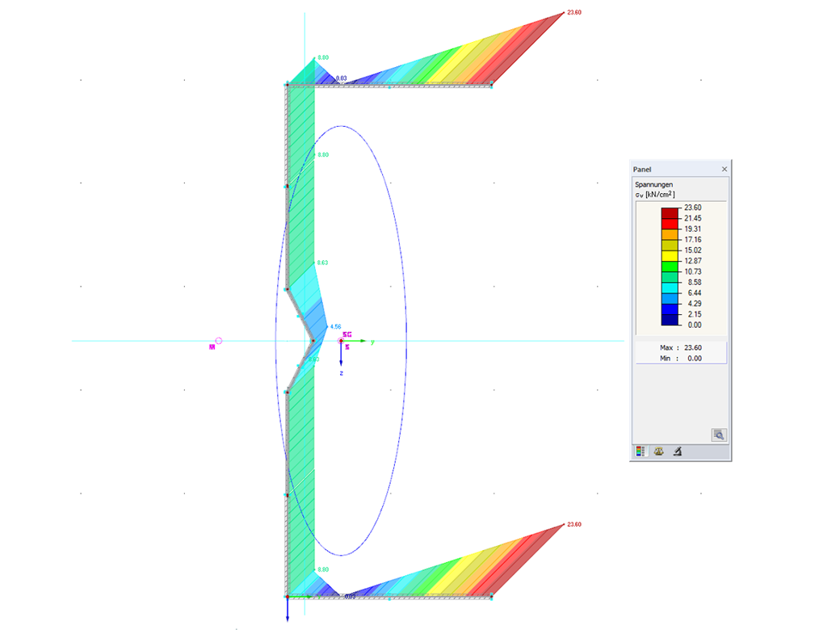
Task: Switch to the balance scale tab in Panel
Action: coord(659,451)
